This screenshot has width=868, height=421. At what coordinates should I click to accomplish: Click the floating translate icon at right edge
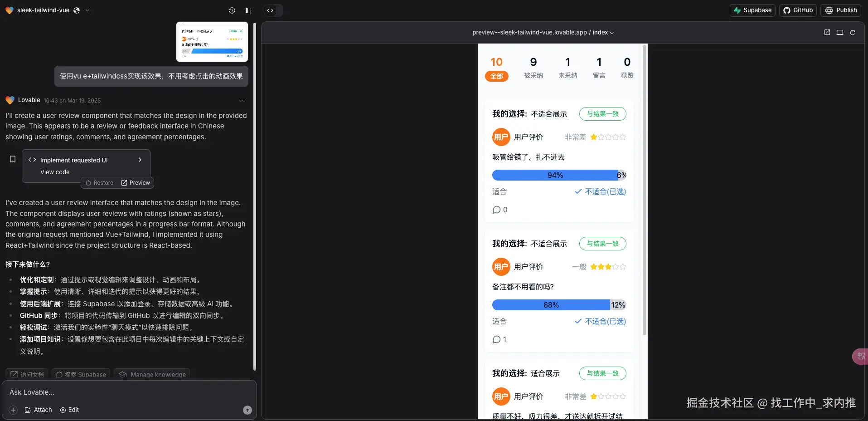pyautogui.click(x=861, y=357)
